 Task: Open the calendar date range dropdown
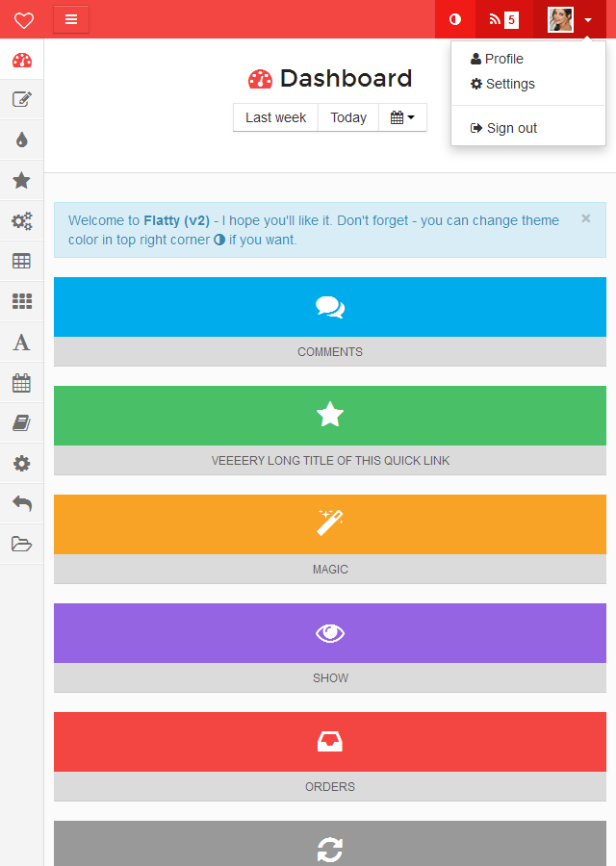(x=402, y=117)
